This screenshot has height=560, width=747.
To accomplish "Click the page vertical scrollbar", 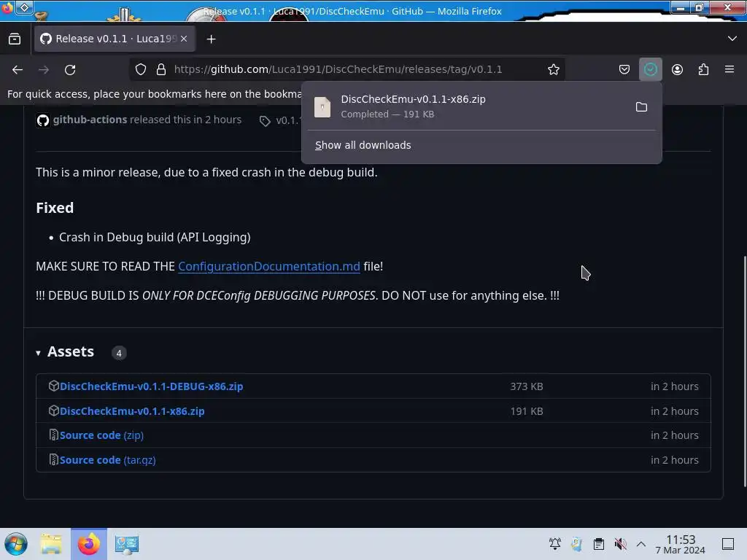I will point(744,371).
